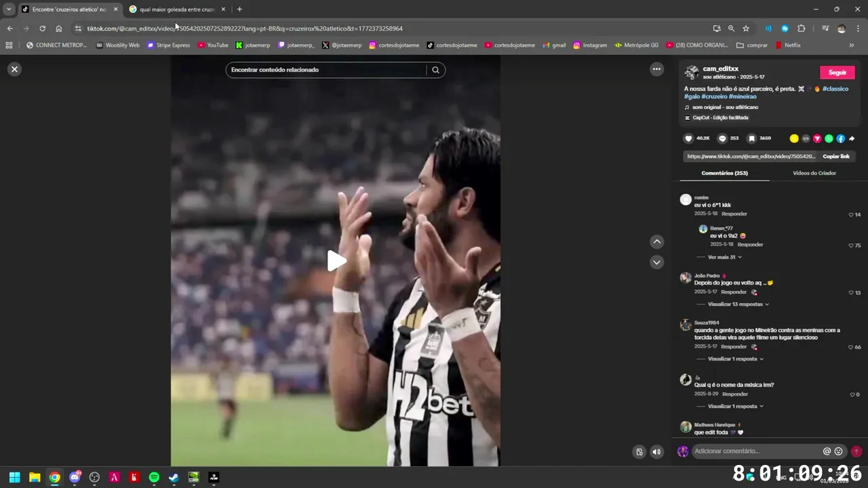Show hidden bookmarks with the » chevron
Image resolution: width=868 pixels, height=488 pixels.
coord(852,45)
